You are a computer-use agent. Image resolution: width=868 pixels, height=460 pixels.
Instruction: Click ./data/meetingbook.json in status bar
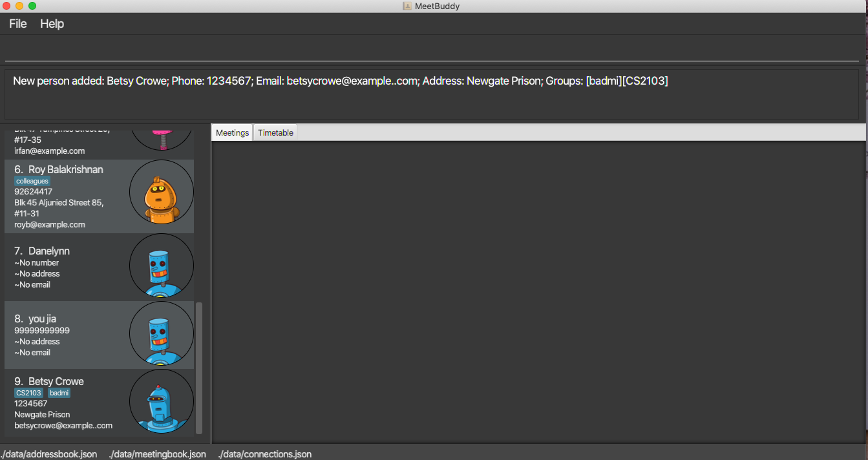[x=158, y=454]
